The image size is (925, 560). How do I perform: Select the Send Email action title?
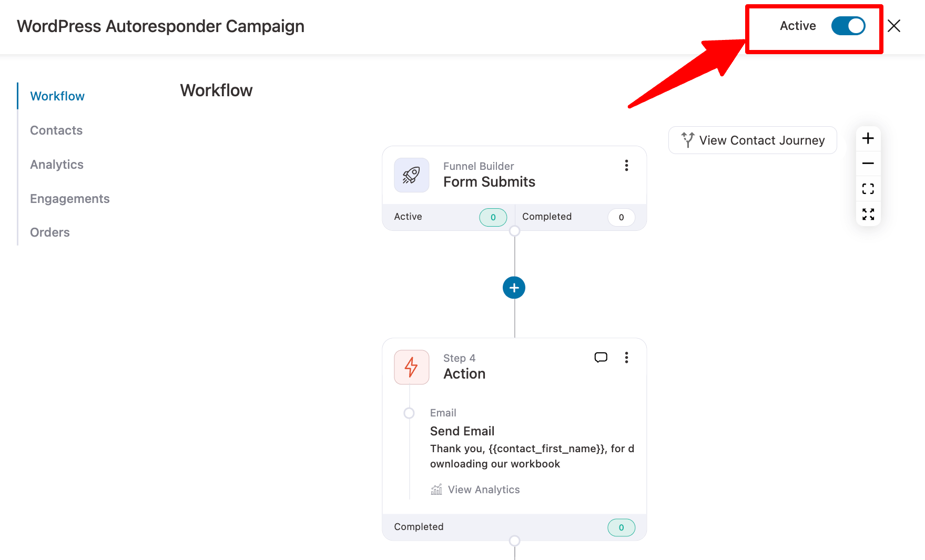(x=462, y=431)
